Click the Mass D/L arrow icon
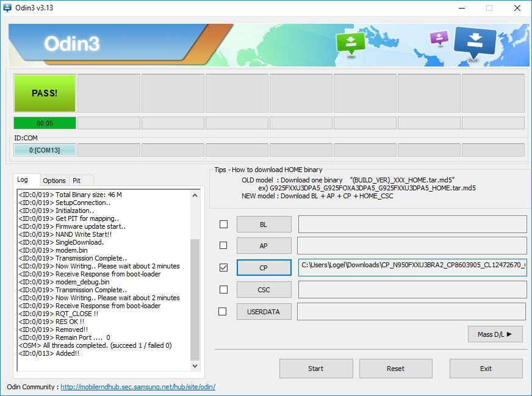532x396 pixels. 509,334
